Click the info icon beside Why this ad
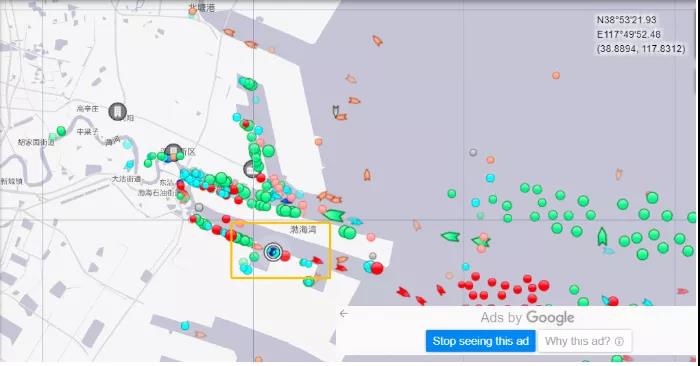This screenshot has width=700, height=366. pyautogui.click(x=619, y=341)
